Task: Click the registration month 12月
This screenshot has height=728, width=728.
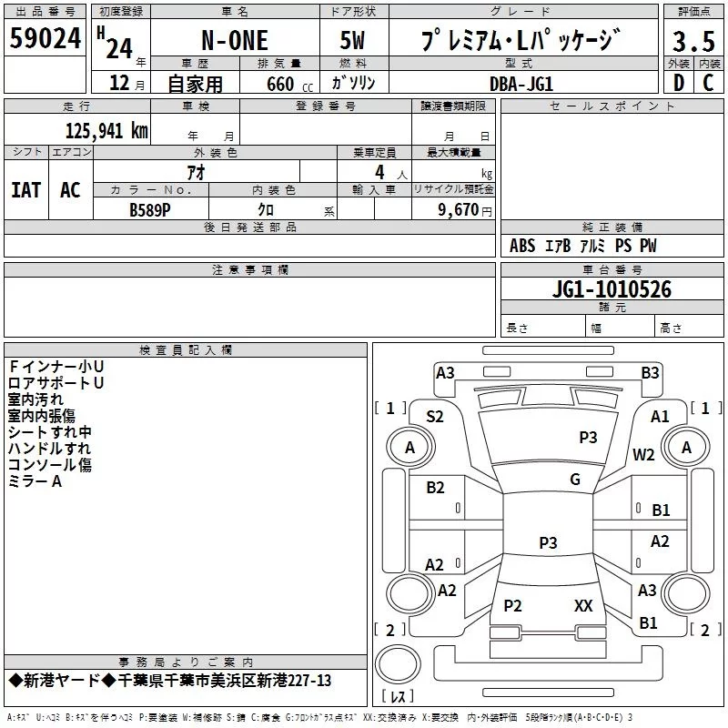Action: (x=126, y=83)
